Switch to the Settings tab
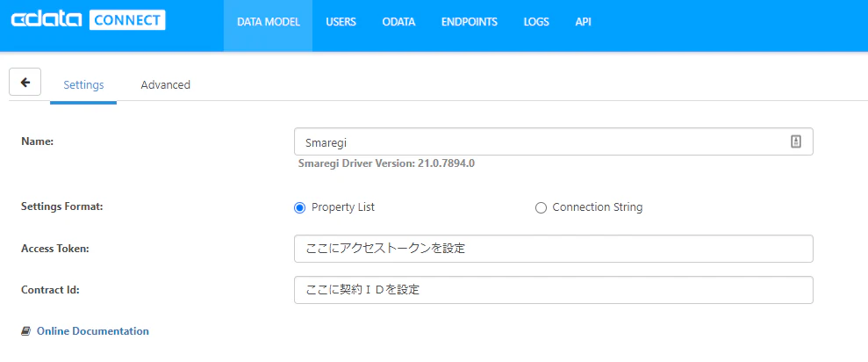 [83, 85]
